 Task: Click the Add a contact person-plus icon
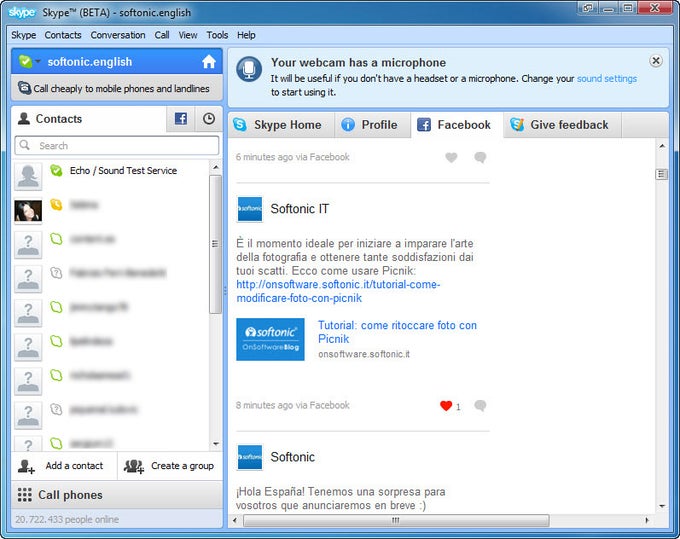pos(26,467)
